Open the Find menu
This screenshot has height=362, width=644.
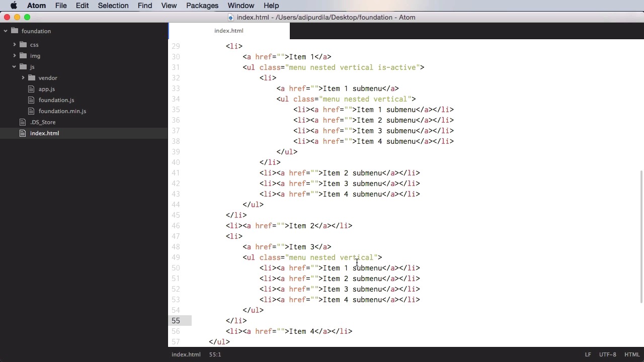(x=145, y=6)
